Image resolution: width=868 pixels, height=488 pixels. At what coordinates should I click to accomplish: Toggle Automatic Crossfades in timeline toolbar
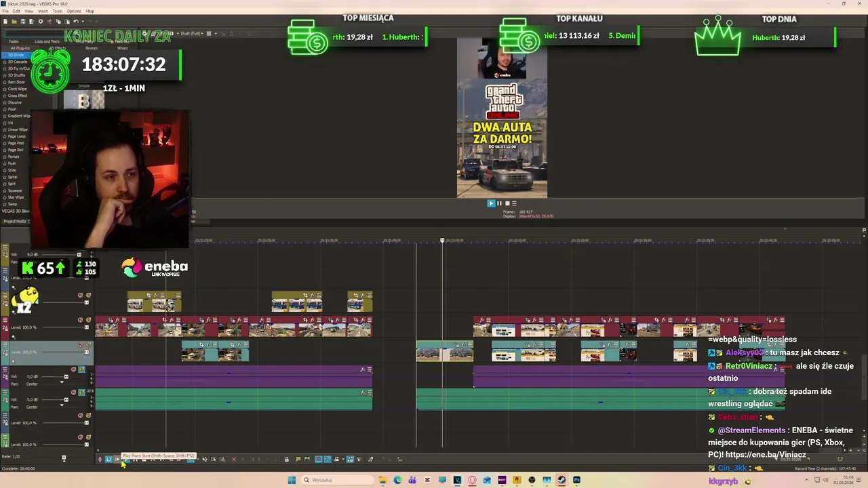(328, 460)
